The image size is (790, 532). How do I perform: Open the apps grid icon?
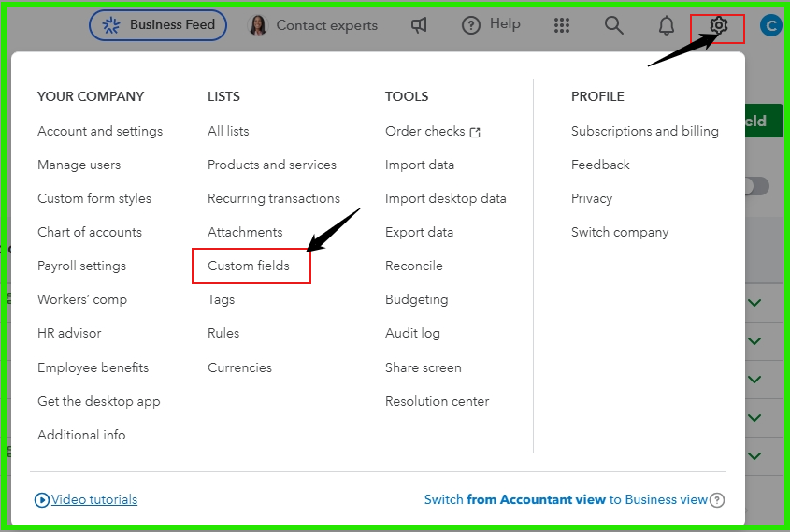tap(562, 25)
